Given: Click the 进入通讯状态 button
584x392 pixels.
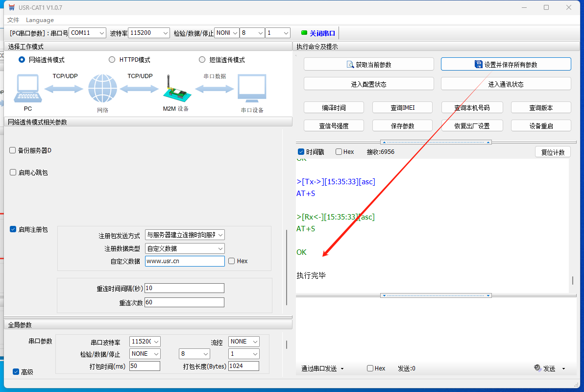Looking at the screenshot, I should pyautogui.click(x=506, y=84).
